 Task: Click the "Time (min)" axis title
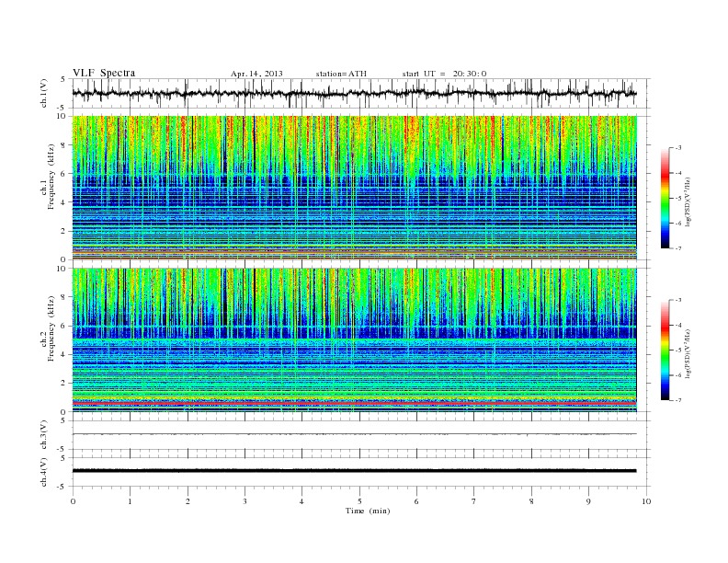[x=368, y=511]
